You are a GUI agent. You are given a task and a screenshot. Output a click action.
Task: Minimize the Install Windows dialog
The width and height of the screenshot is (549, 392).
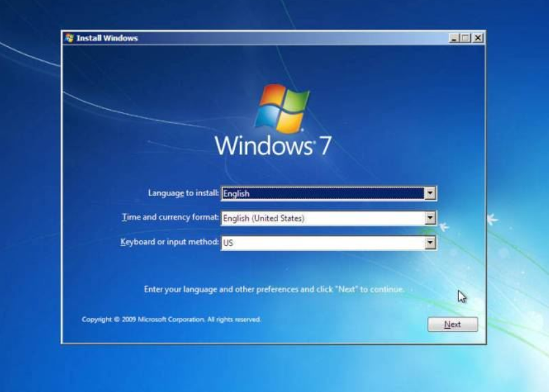454,38
